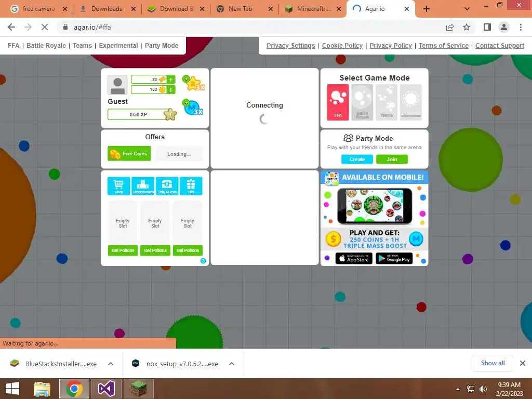Image resolution: width=532 pixels, height=399 pixels.
Task: Open Privacy Settings link
Action: 291,46
